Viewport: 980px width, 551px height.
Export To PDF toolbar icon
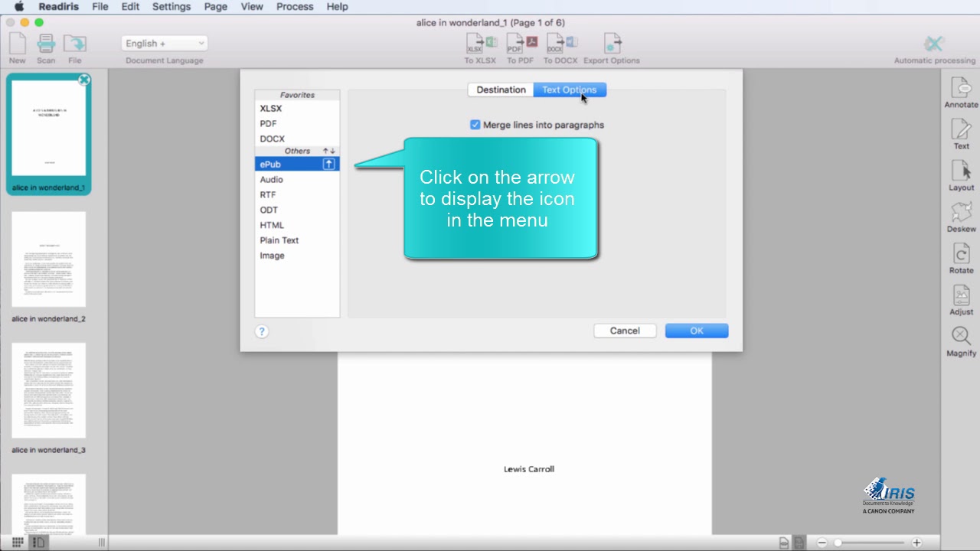[521, 44]
